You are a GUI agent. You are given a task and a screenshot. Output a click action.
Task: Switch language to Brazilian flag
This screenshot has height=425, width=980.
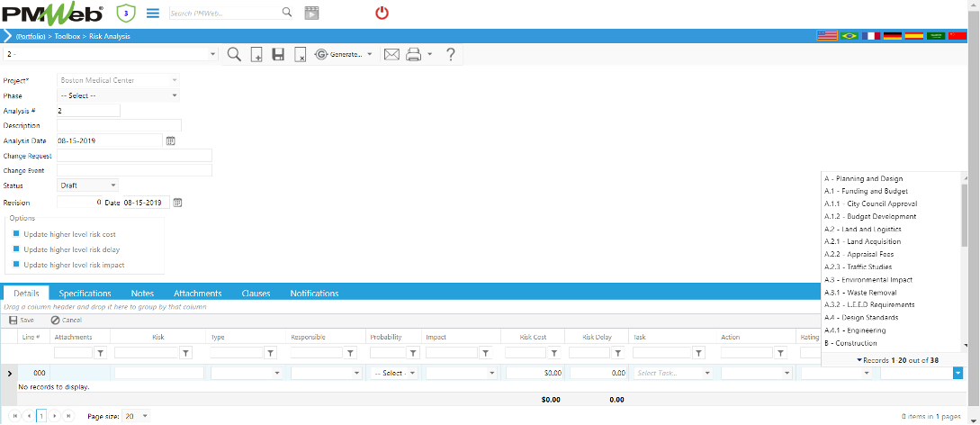849,36
